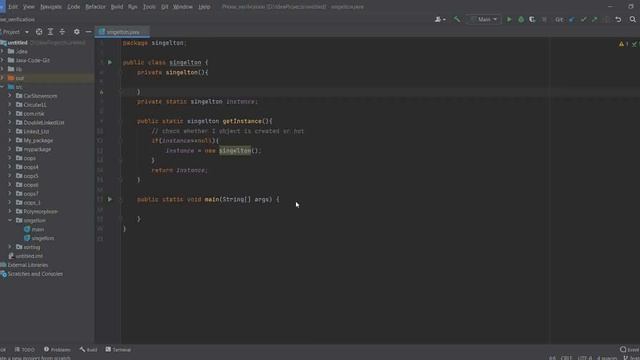Click the Git update project blue arrow
The height and width of the screenshot is (360, 640).
(x=572, y=19)
